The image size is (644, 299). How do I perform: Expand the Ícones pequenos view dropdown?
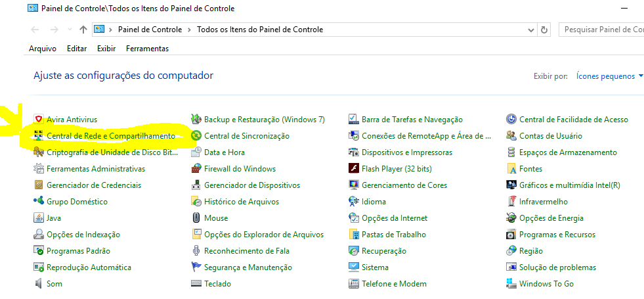click(x=610, y=76)
